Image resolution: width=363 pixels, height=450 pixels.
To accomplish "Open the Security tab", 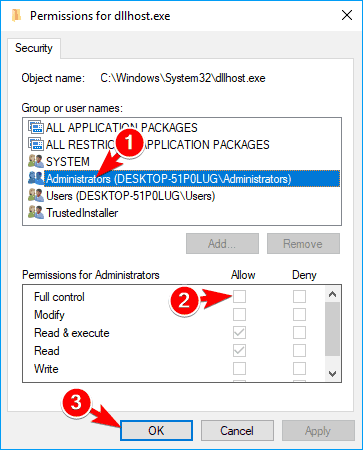I will coord(34,48).
